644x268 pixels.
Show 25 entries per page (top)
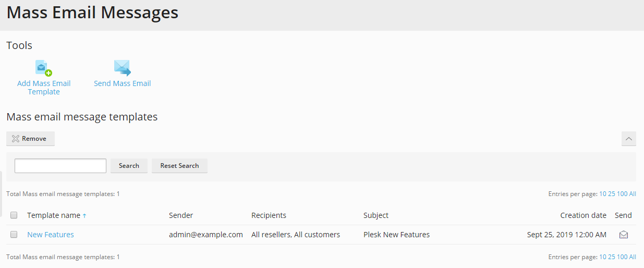pos(611,194)
